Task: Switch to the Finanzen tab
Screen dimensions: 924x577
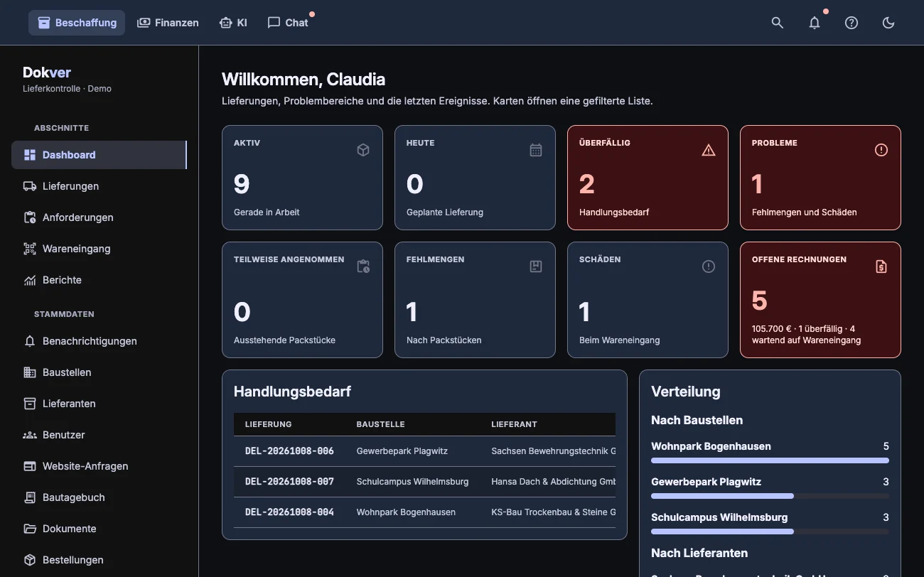Action: (168, 23)
